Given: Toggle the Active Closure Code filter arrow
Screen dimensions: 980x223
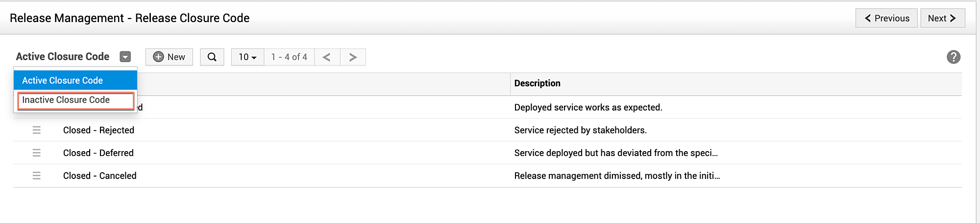Looking at the screenshot, I should 125,57.
